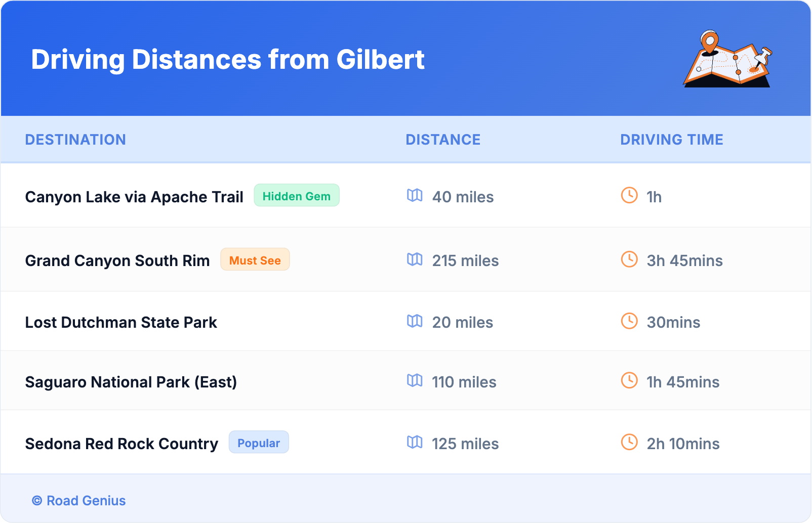This screenshot has height=523, width=812.
Task: Select Saguaro National Park (East) row
Action: click(x=131, y=382)
